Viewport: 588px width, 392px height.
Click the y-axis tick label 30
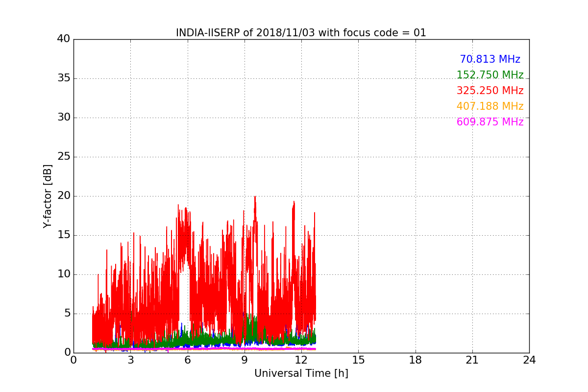pyautogui.click(x=64, y=118)
